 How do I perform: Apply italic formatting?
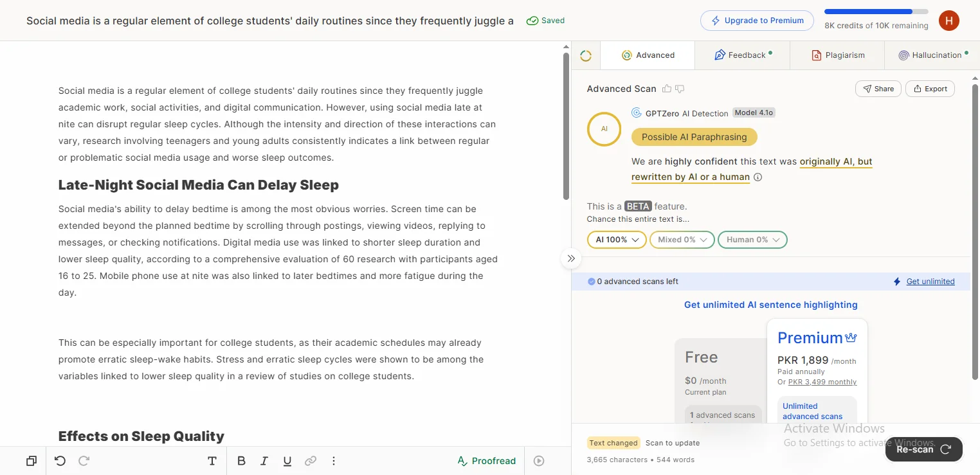click(264, 461)
